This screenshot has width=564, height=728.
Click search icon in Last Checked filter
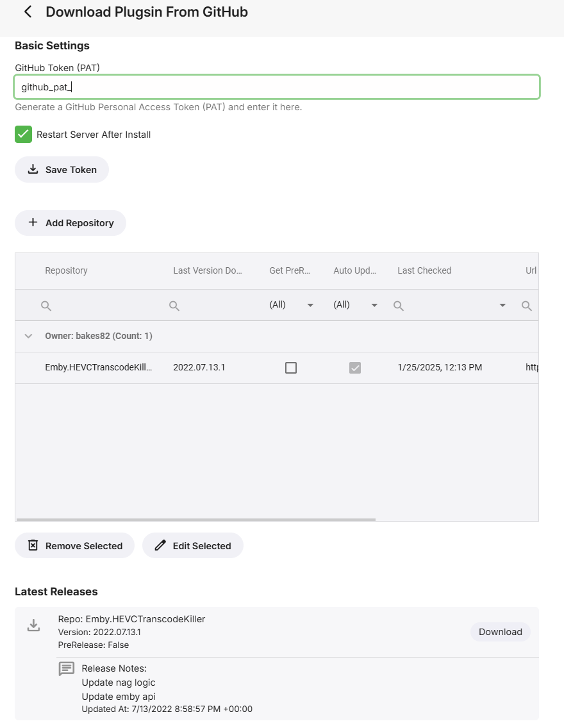tap(399, 306)
